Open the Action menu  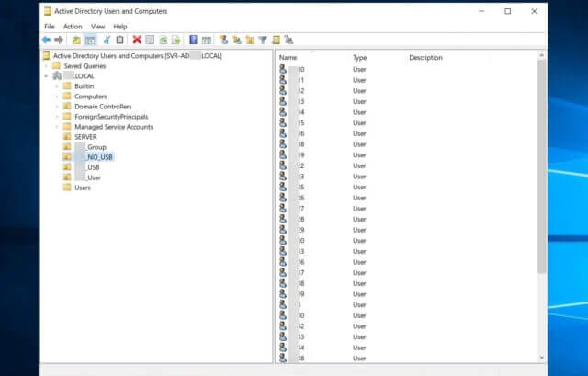tap(73, 27)
